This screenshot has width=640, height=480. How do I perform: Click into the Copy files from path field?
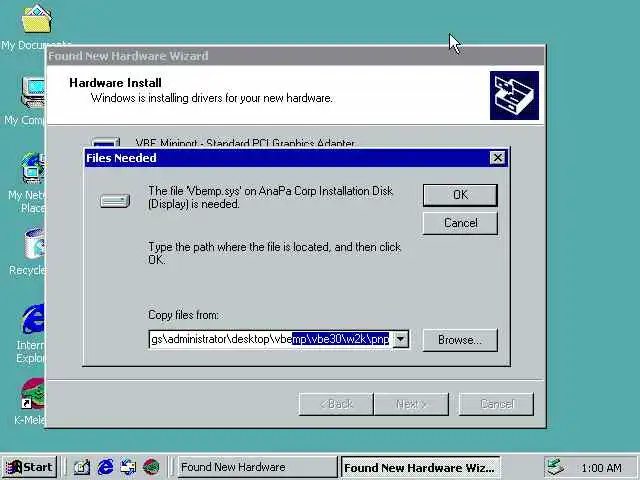[270, 339]
